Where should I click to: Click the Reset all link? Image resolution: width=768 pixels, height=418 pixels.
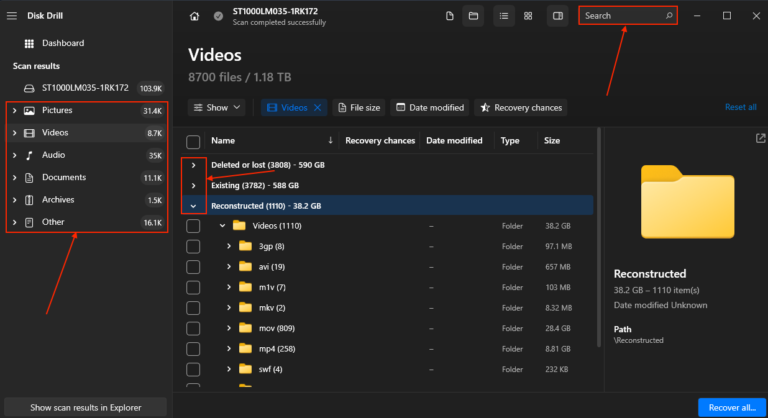741,107
